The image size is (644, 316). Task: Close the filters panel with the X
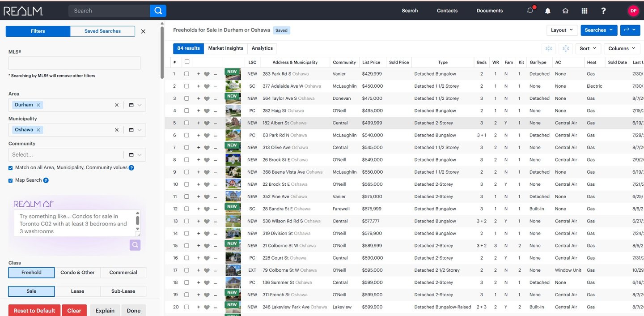tap(143, 31)
